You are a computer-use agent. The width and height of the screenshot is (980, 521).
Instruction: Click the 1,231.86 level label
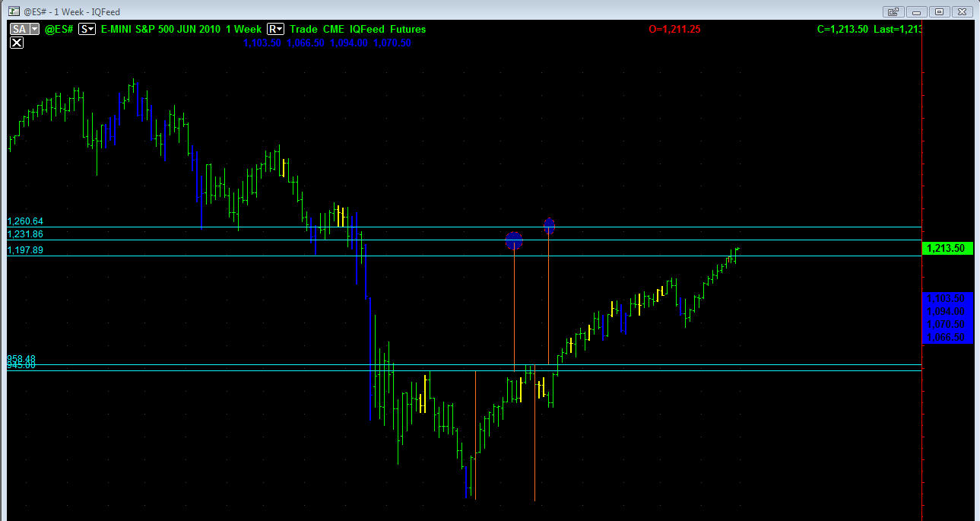[x=25, y=234]
